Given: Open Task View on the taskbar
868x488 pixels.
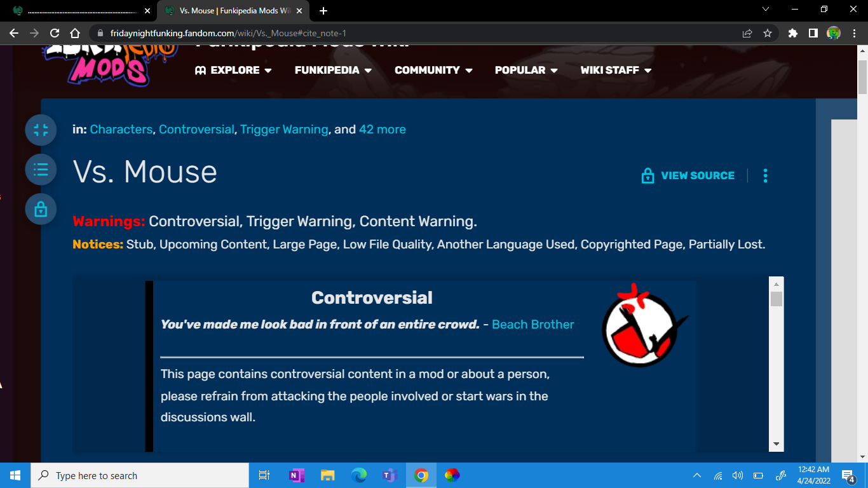Looking at the screenshot, I should pyautogui.click(x=264, y=475).
